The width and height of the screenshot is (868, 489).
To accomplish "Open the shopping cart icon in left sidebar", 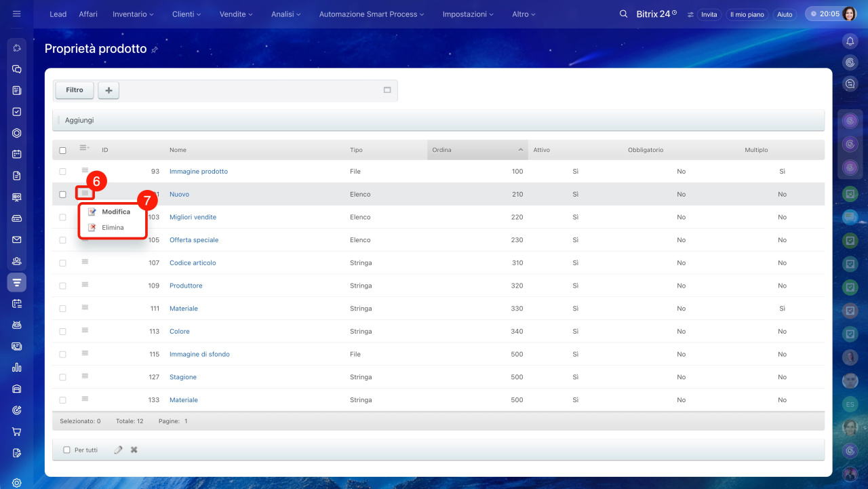I will coord(17,431).
